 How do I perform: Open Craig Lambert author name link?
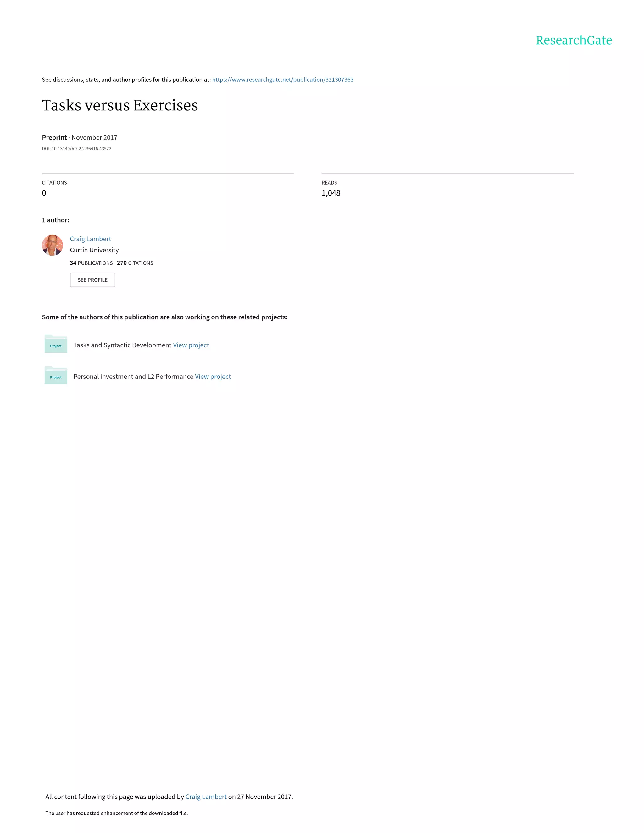click(x=91, y=239)
